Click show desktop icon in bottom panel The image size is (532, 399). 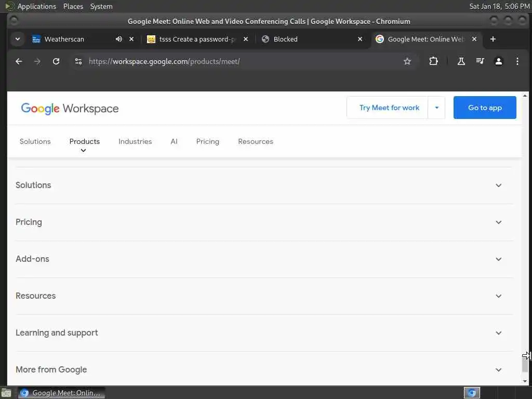coord(6,393)
